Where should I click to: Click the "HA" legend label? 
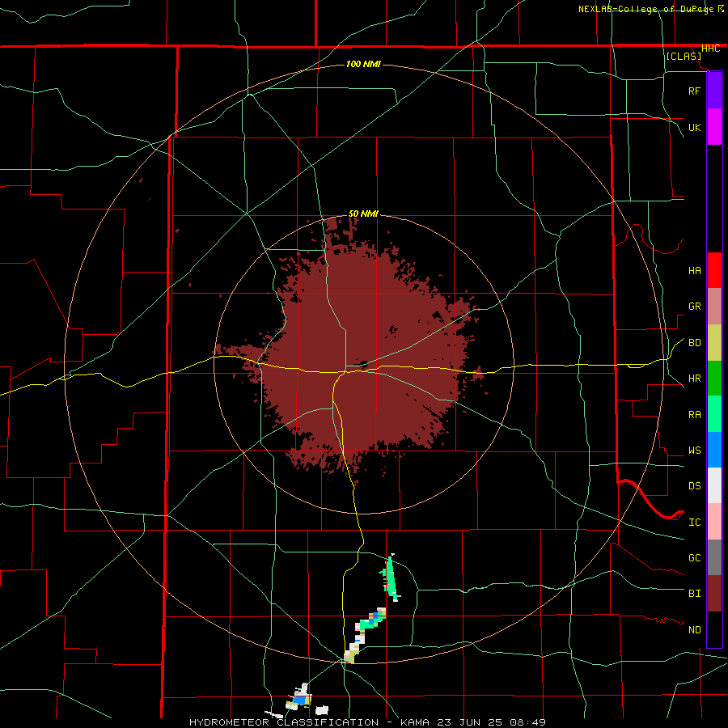click(x=694, y=270)
